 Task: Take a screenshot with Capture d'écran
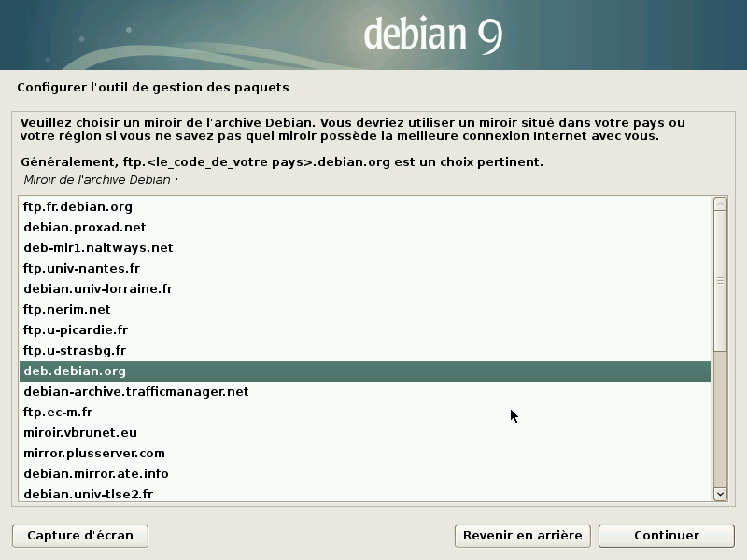click(x=79, y=536)
